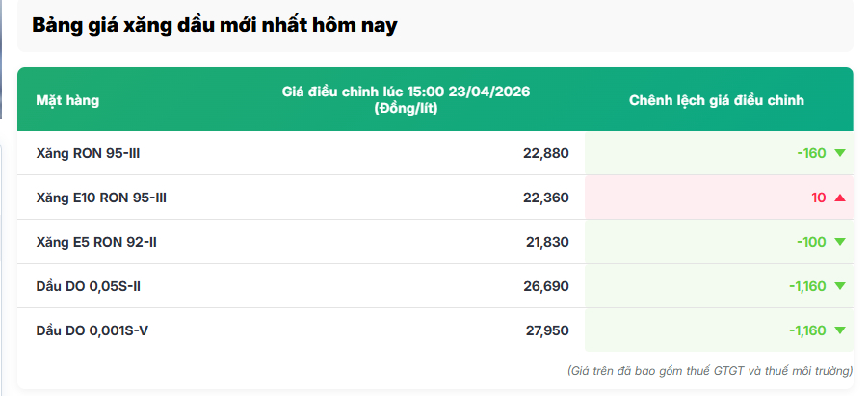This screenshot has width=868, height=396.
Task: Click the 27,950 price value
Action: [547, 330]
